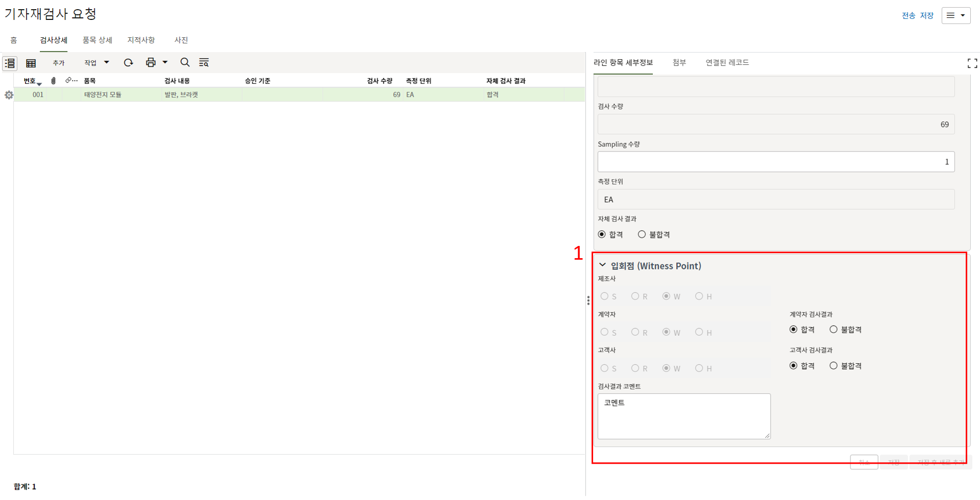The width and height of the screenshot is (980, 500).
Task: Open the 작업 dropdown menu
Action: click(x=96, y=62)
